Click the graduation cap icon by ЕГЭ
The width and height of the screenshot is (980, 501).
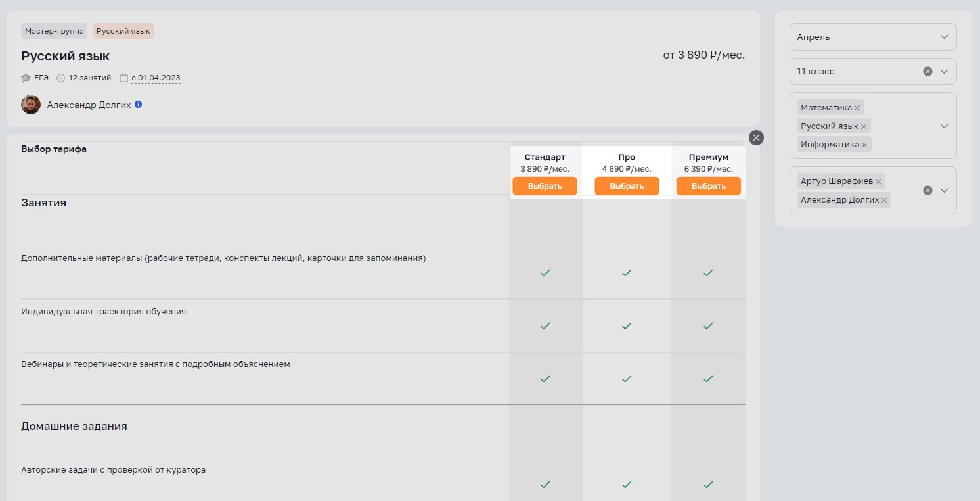pyautogui.click(x=26, y=78)
